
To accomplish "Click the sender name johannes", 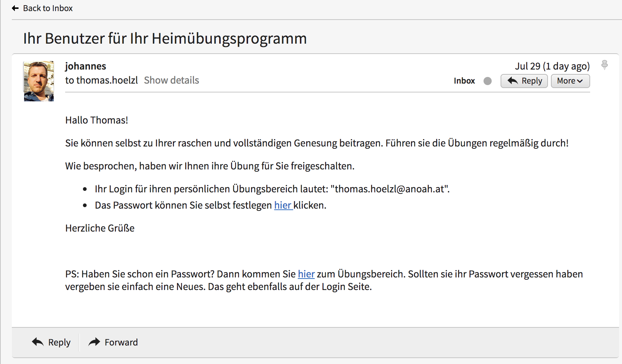I will click(86, 66).
